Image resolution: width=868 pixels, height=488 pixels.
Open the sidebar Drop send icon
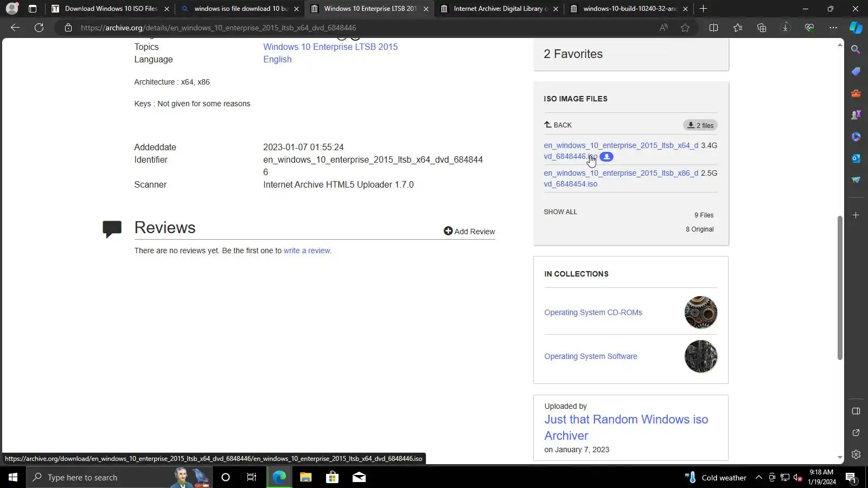(856, 180)
